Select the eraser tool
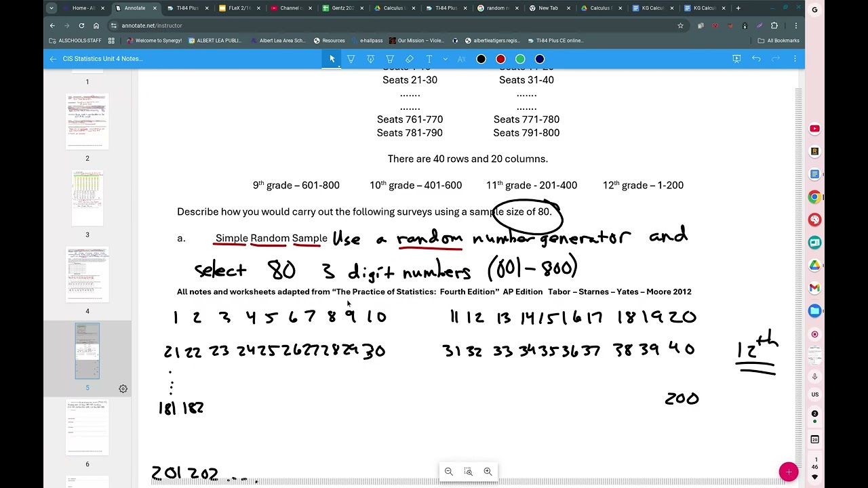 410,59
